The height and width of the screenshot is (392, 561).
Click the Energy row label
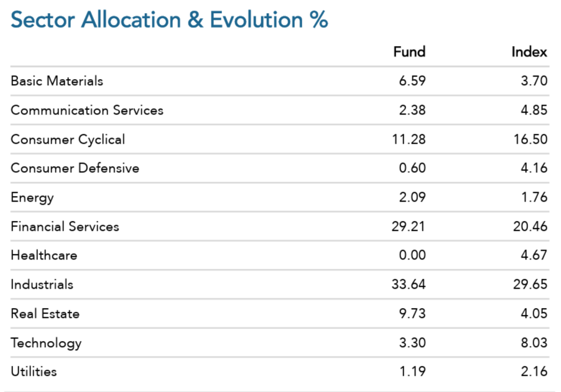[x=32, y=198]
